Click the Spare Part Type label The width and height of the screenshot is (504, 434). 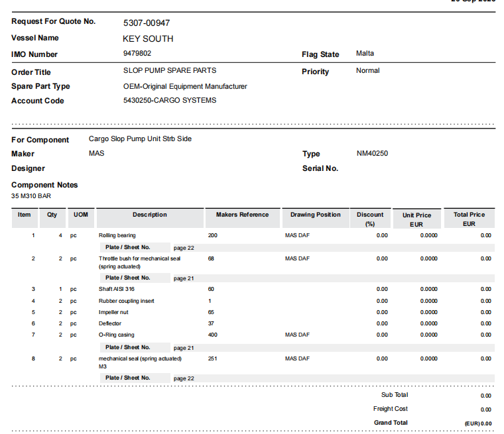40,86
